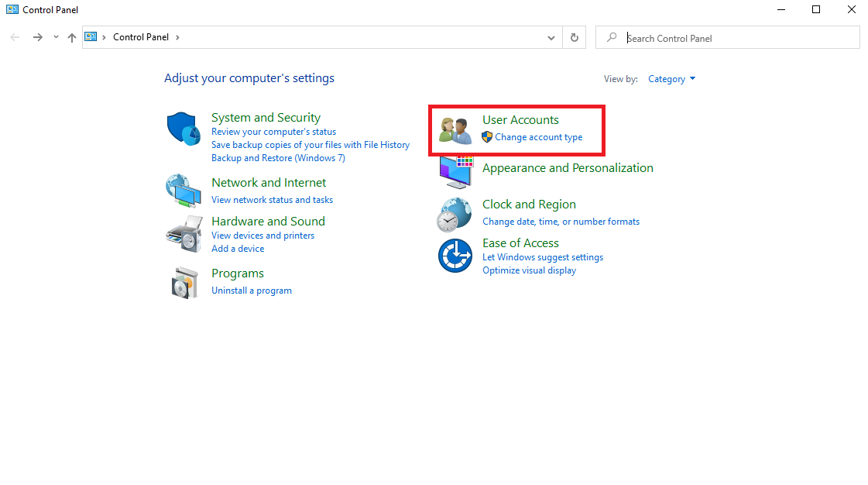Close the Control Panel window
Viewport: 868px width, 485px height.
tap(852, 9)
